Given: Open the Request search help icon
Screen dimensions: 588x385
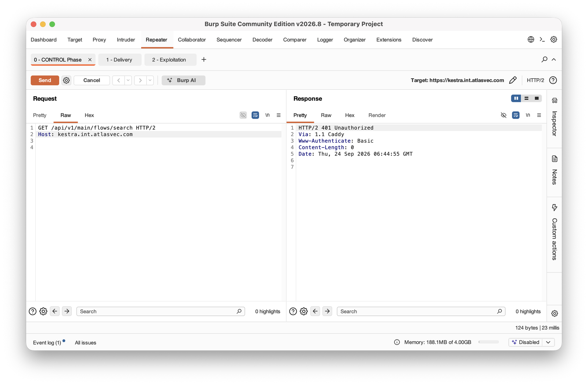Looking at the screenshot, I should [x=33, y=311].
